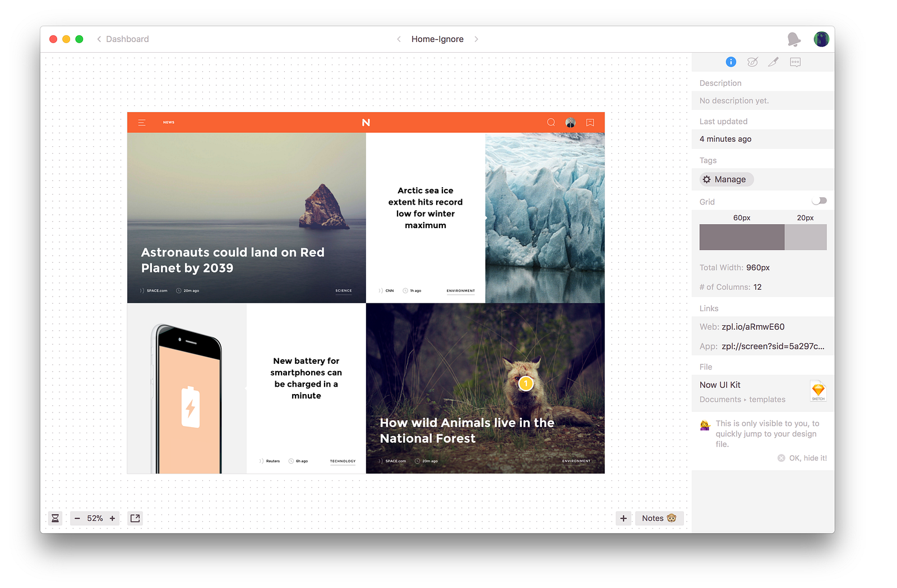Switch to the blue Info tab

(x=731, y=62)
